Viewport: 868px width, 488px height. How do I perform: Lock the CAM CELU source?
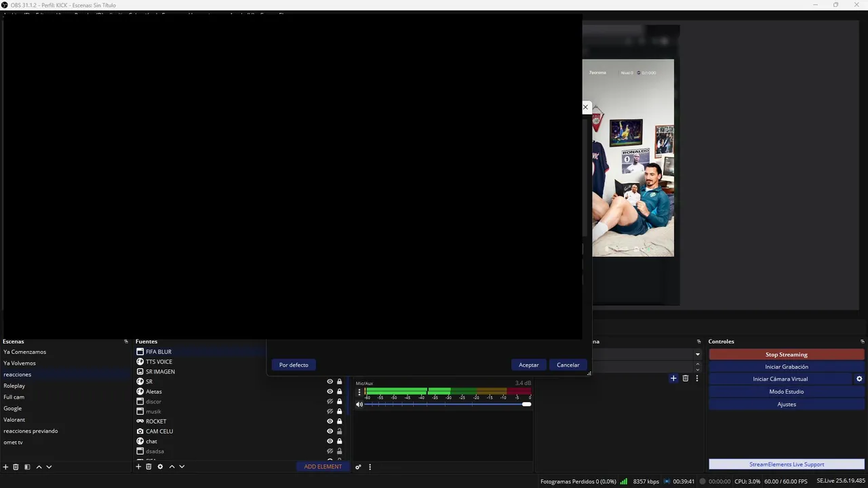coord(340,431)
